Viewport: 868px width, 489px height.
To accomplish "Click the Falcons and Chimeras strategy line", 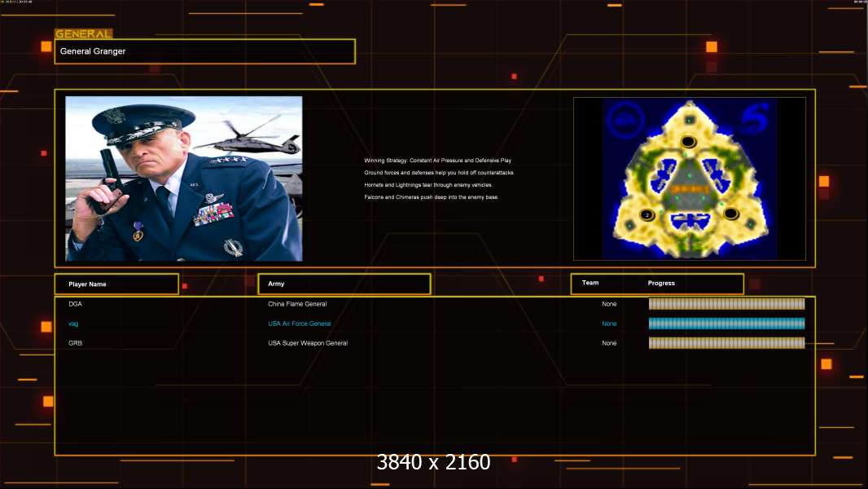I will point(432,197).
